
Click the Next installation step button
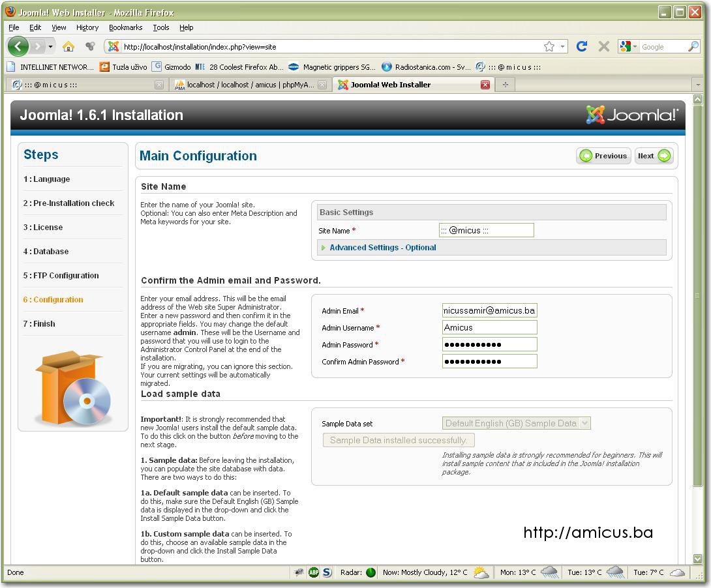point(654,156)
